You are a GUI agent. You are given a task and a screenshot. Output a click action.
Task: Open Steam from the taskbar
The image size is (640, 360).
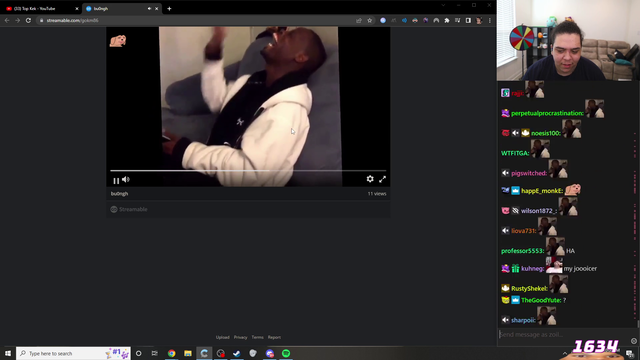click(237, 353)
